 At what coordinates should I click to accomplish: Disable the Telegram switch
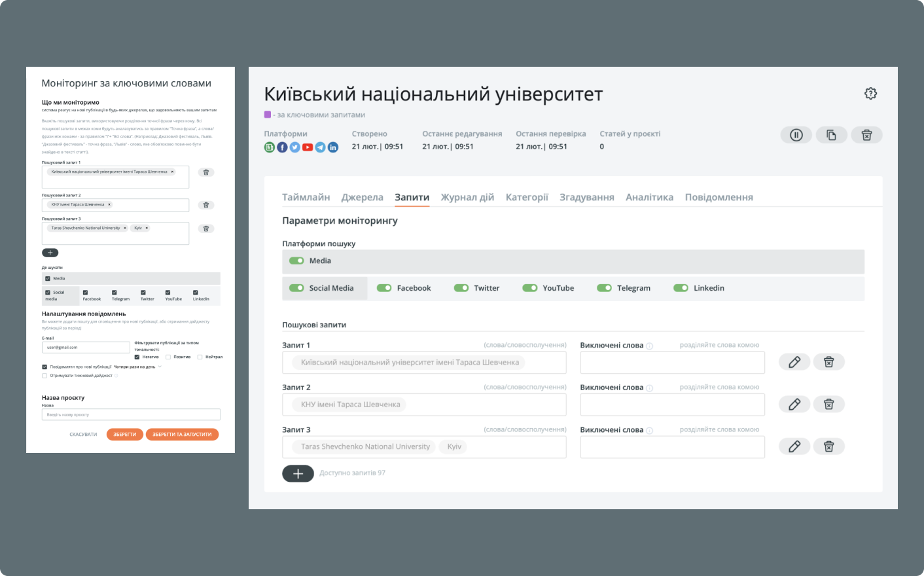(x=605, y=288)
